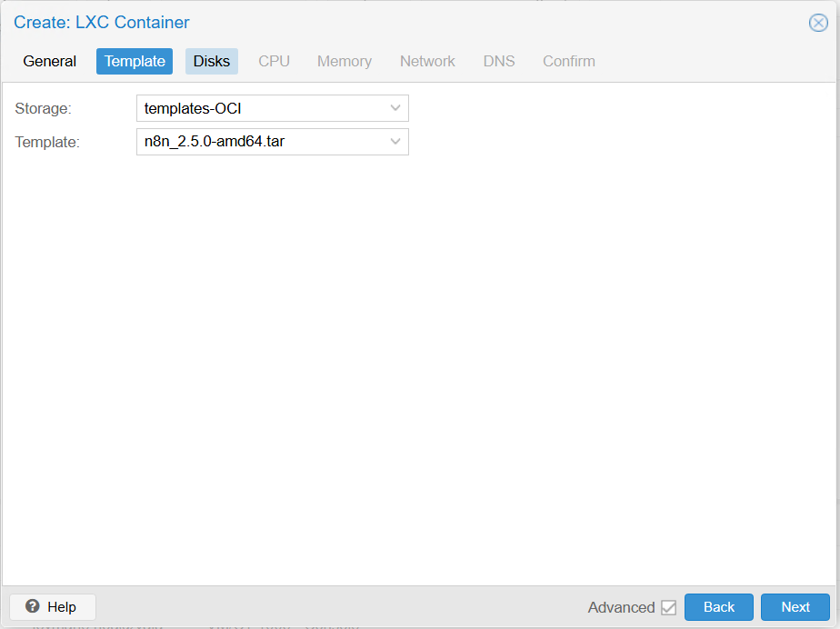This screenshot has width=840, height=629.
Task: Click the question mark Help icon
Action: click(33, 606)
